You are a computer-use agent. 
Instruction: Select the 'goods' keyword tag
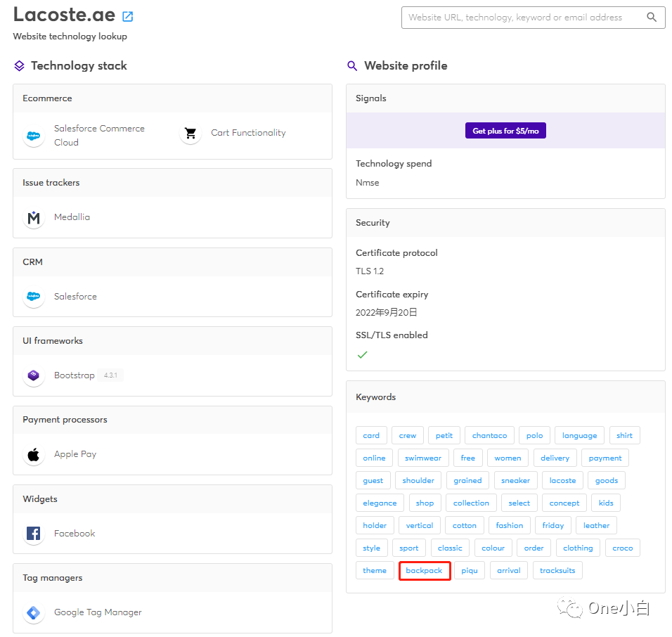click(607, 480)
